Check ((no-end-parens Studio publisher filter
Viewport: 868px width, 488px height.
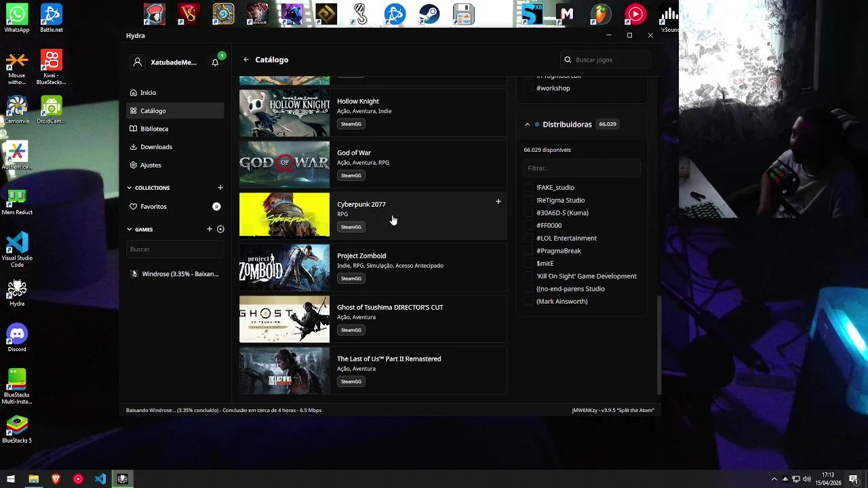pyautogui.click(x=529, y=289)
